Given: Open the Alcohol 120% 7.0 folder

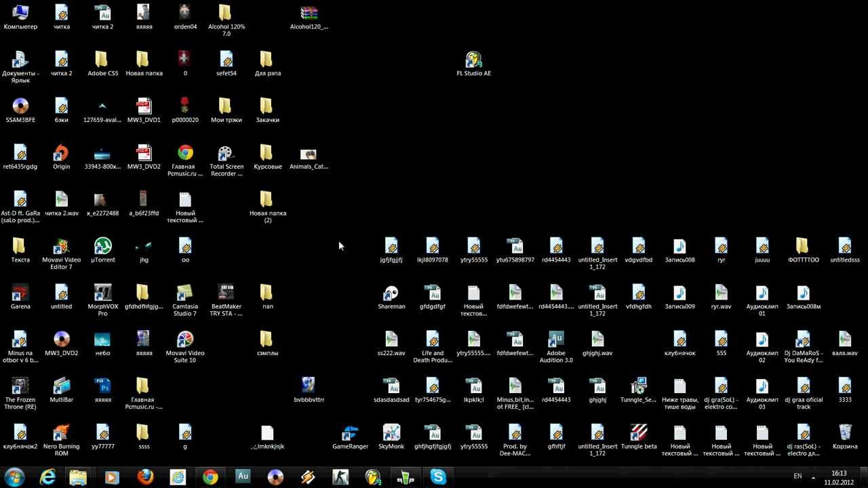Looking at the screenshot, I should (226, 20).
